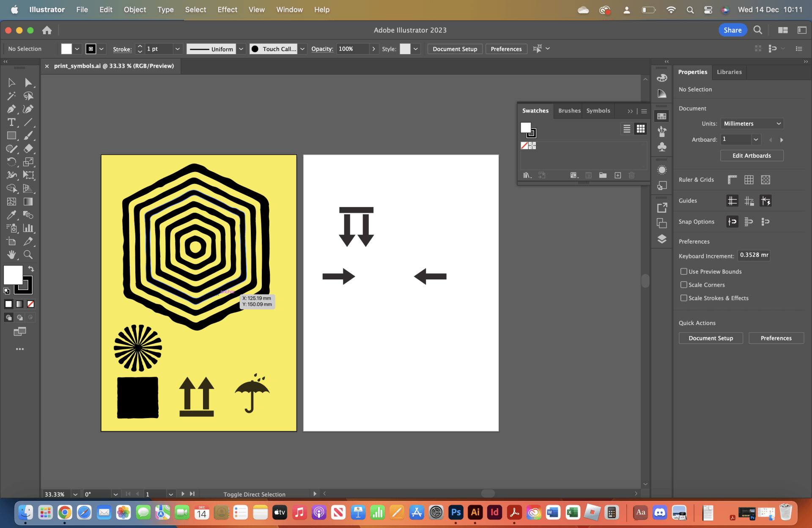Show the grid in Ruler & Grids
The width and height of the screenshot is (812, 528).
pos(749,180)
